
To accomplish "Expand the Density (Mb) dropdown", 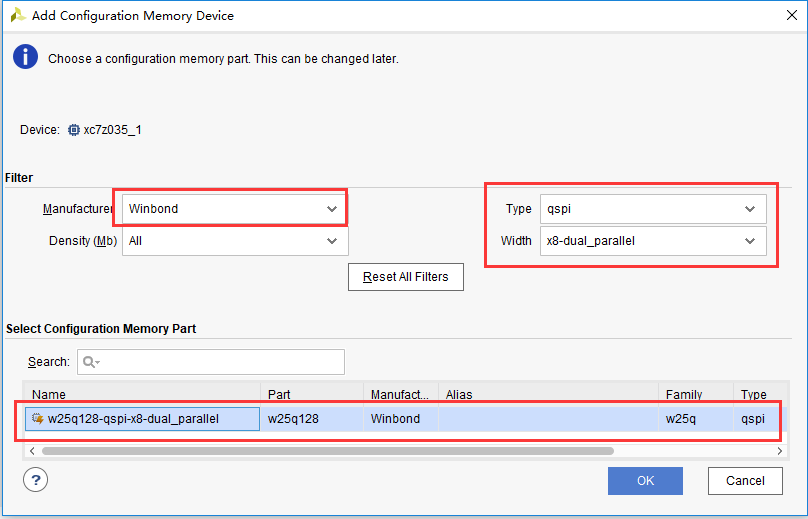I will [x=235, y=241].
